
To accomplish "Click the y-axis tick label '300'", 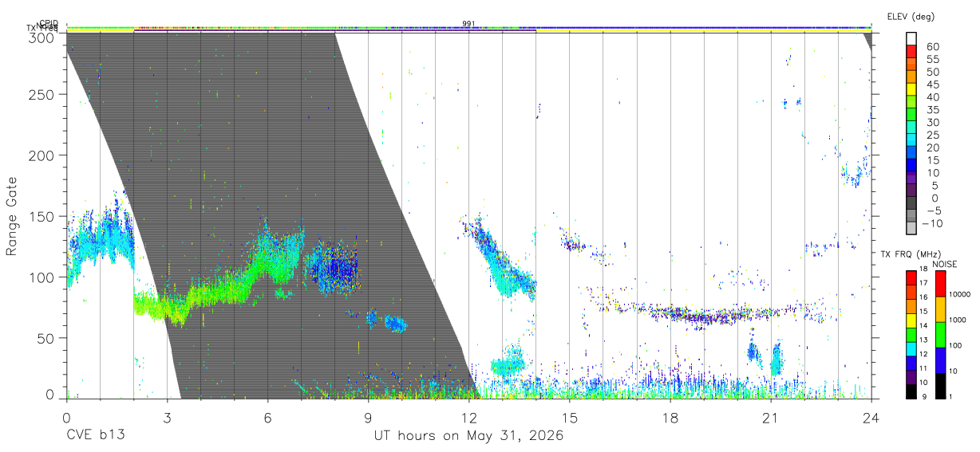I will coord(41,37).
